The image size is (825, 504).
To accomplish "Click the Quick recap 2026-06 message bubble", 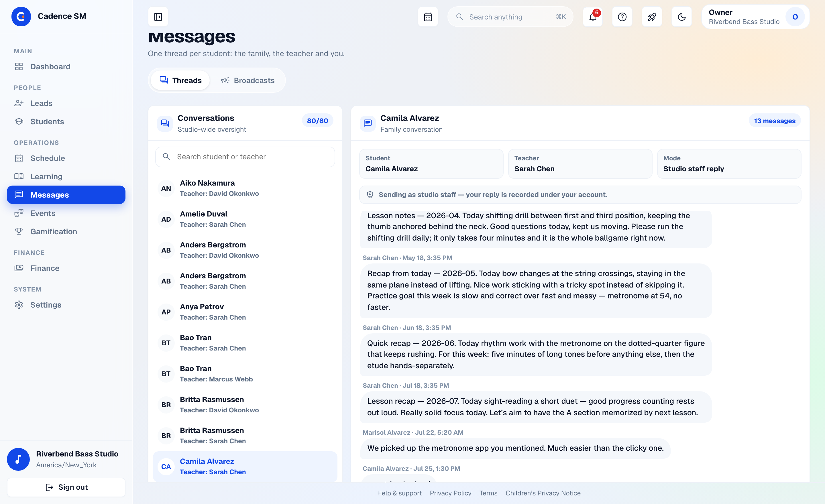I will coord(536,355).
